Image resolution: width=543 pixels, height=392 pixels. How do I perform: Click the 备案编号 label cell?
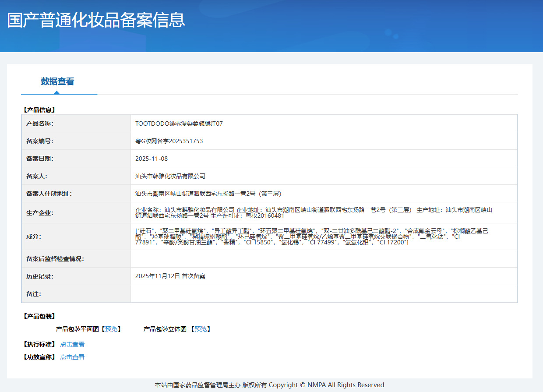pyautogui.click(x=76, y=141)
